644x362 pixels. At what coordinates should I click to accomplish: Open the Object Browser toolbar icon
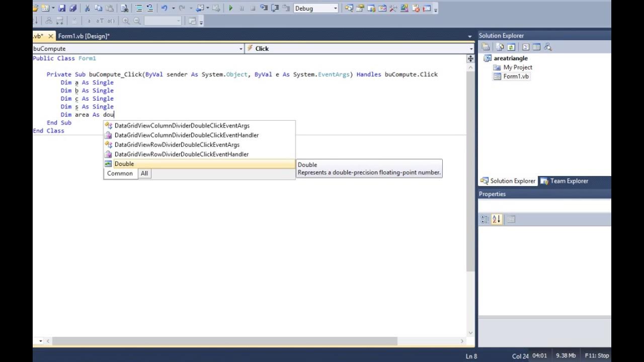[382, 8]
